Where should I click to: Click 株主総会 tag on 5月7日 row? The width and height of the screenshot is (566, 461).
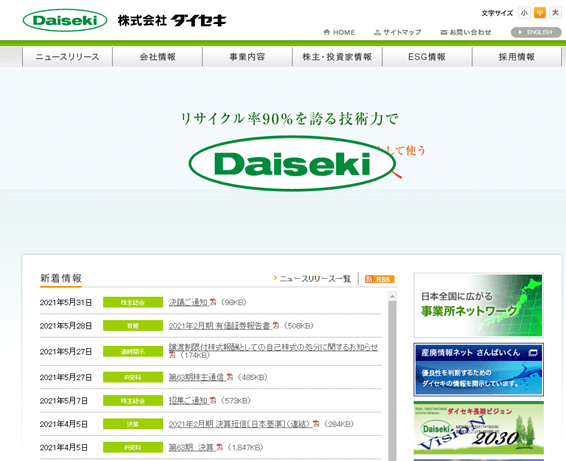click(x=133, y=401)
